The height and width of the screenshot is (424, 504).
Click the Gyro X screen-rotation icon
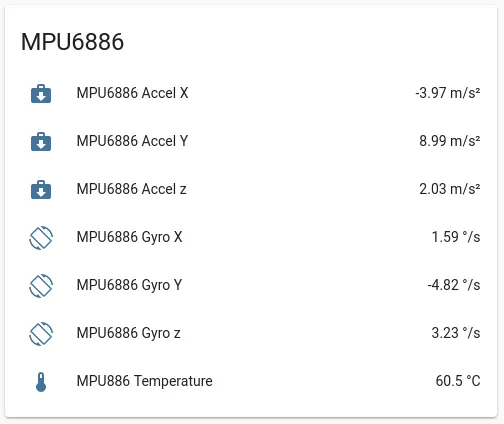tap(41, 238)
